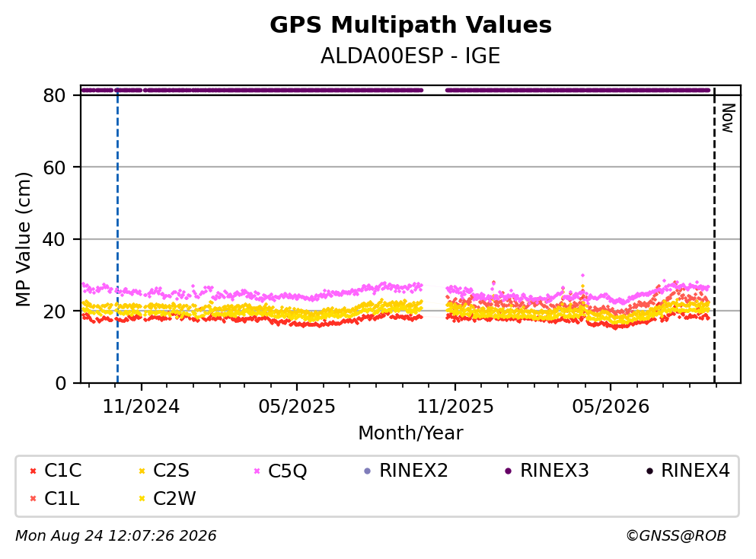The image size is (756, 559).
Task: Click the RINEX4 dark legend dot
Action: tap(649, 471)
